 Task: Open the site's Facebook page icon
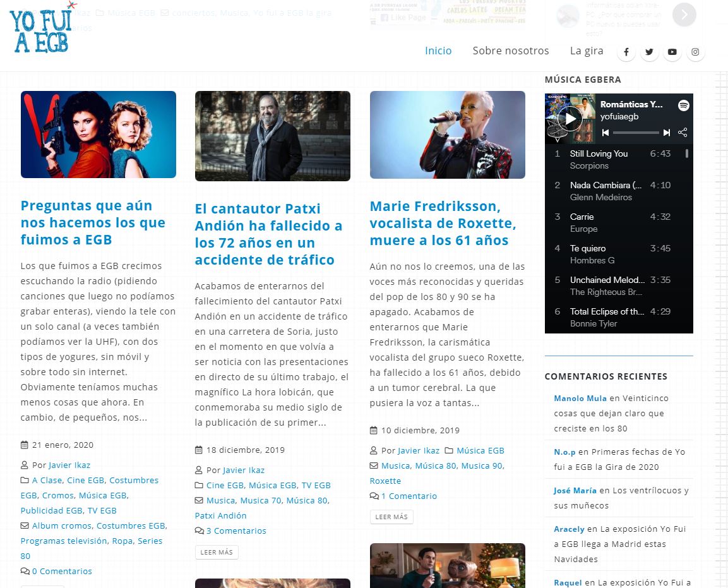point(626,52)
